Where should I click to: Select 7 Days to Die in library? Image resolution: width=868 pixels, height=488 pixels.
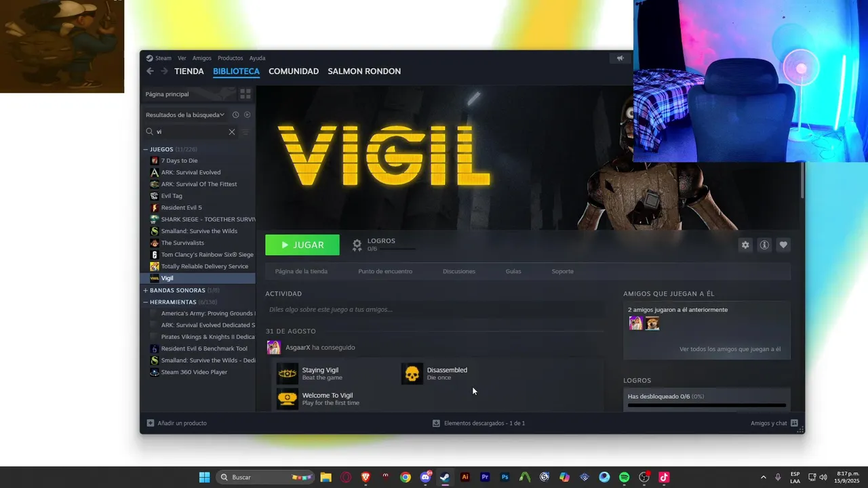point(179,161)
